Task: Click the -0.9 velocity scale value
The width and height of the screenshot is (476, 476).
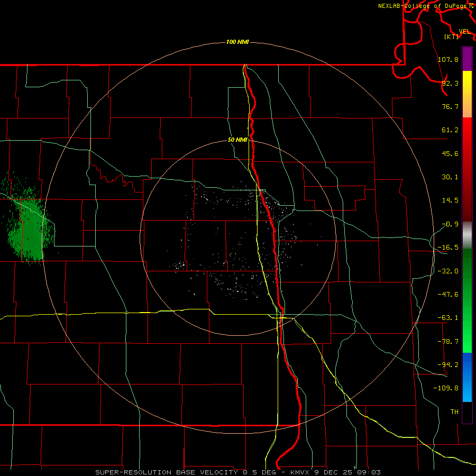Action: coord(450,224)
